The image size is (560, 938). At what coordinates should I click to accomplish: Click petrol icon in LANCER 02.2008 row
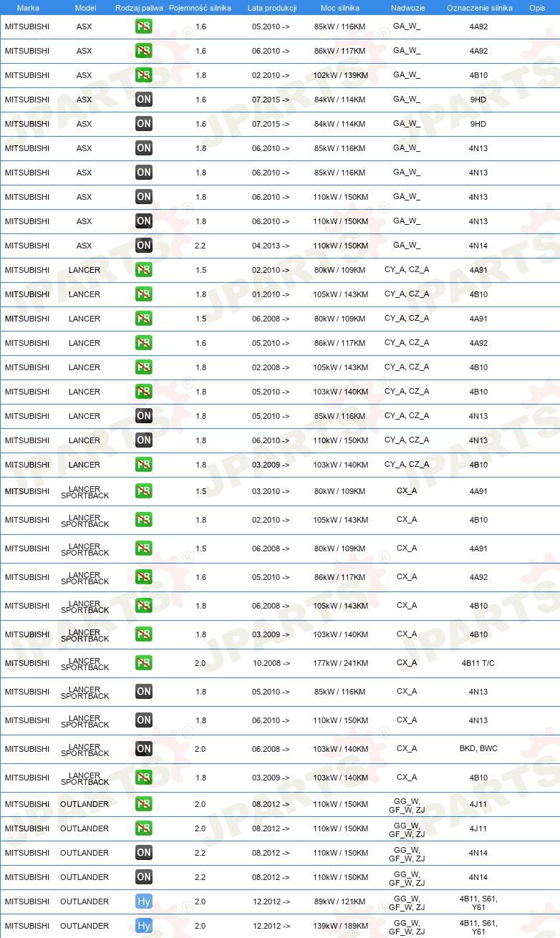(x=144, y=367)
